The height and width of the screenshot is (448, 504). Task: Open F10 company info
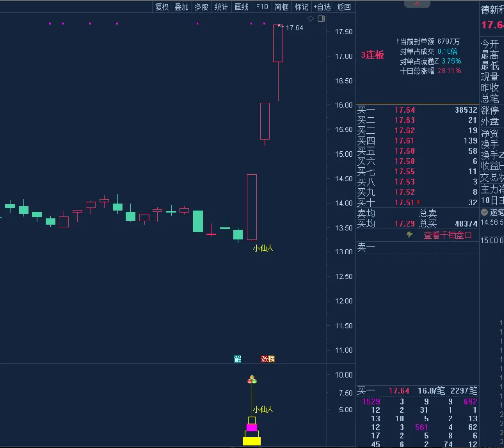[x=262, y=6]
